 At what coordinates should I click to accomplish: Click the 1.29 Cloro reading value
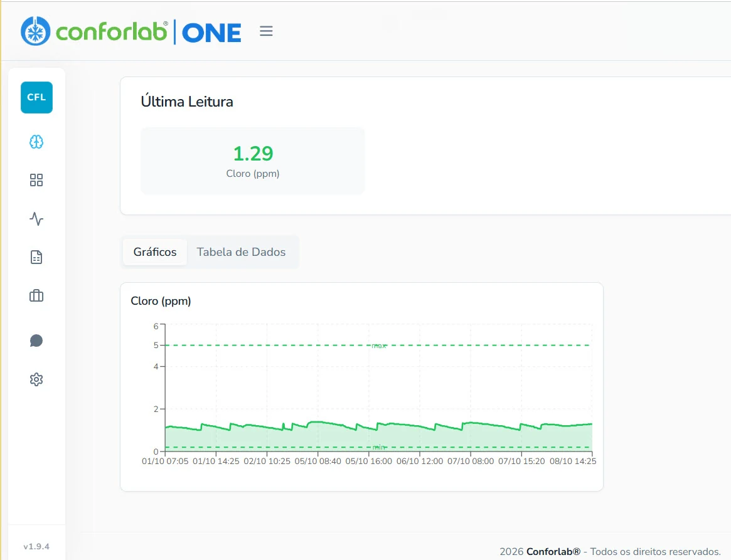coord(253,153)
